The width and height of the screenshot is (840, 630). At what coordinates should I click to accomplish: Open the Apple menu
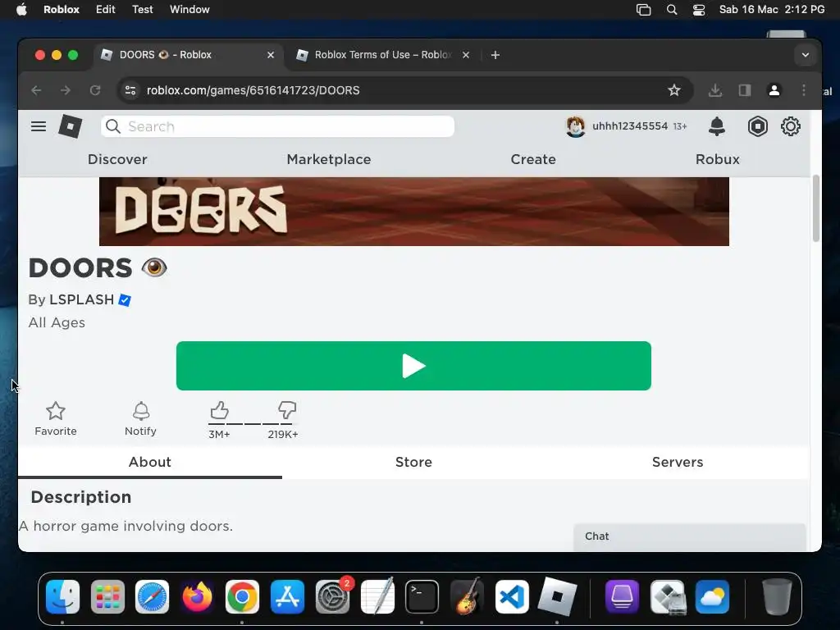coord(21,10)
